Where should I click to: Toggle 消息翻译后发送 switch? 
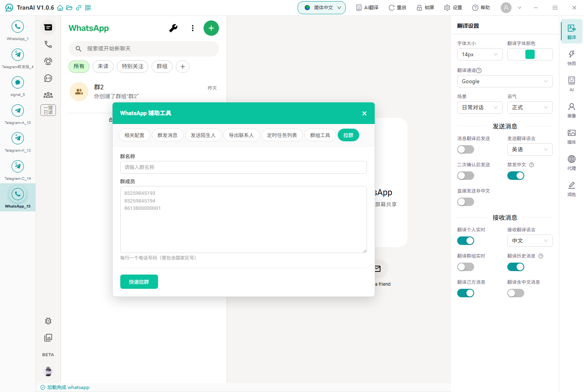point(466,149)
